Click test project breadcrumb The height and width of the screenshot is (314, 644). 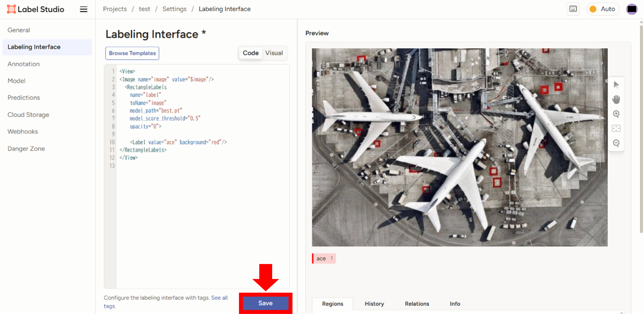(145, 9)
